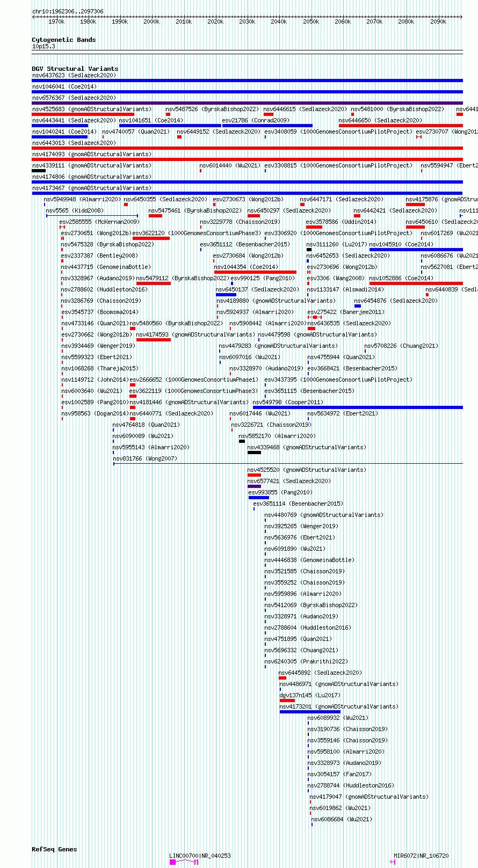Click the purple bar under nsv6576367
Image resolution: width=478 pixels, height=868 pixels.
247,103
